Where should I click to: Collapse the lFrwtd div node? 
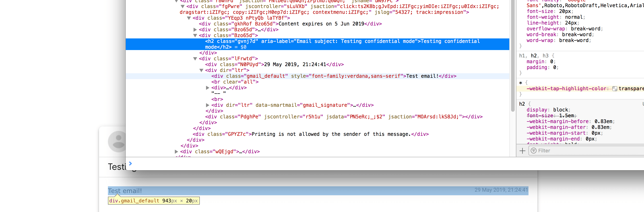point(195,59)
